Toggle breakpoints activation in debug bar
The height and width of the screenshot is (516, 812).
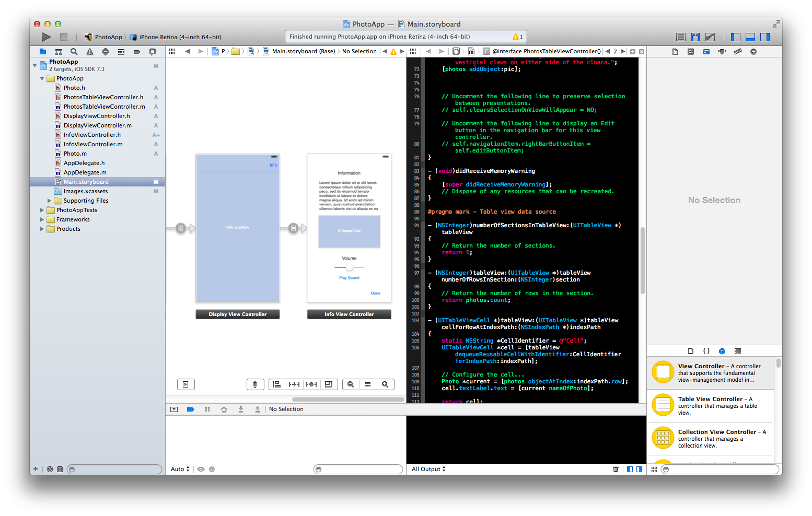191,409
